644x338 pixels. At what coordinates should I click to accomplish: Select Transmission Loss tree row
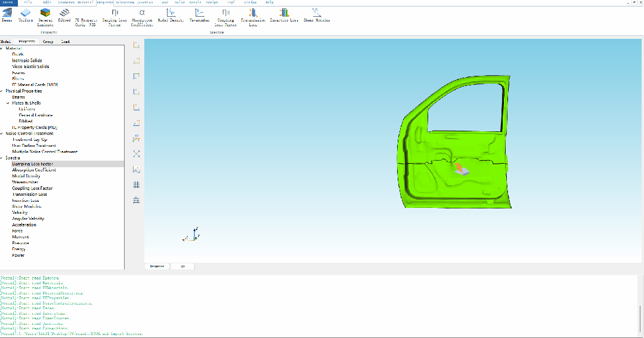click(30, 195)
